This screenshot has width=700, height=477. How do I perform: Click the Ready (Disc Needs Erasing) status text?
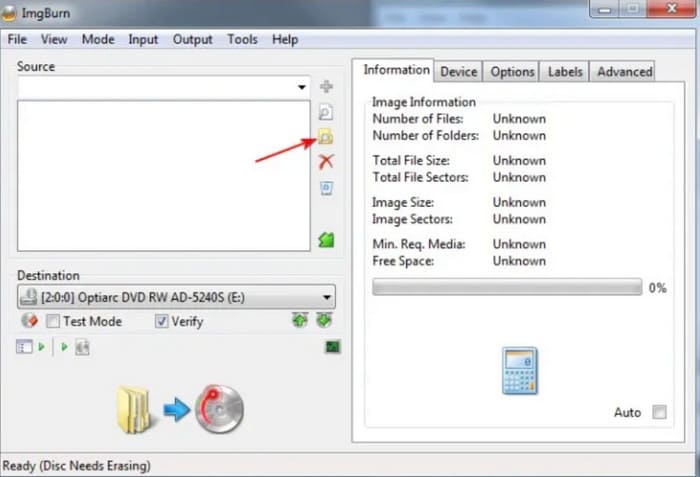point(76,466)
